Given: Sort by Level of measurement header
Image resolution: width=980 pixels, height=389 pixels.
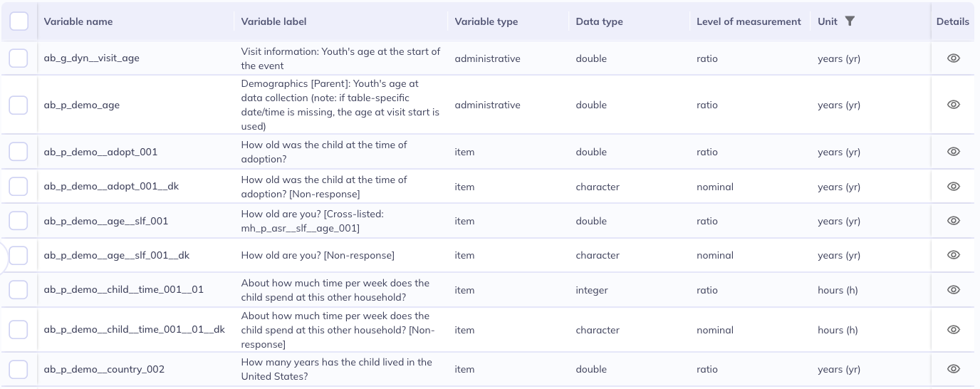Looking at the screenshot, I should (x=749, y=21).
